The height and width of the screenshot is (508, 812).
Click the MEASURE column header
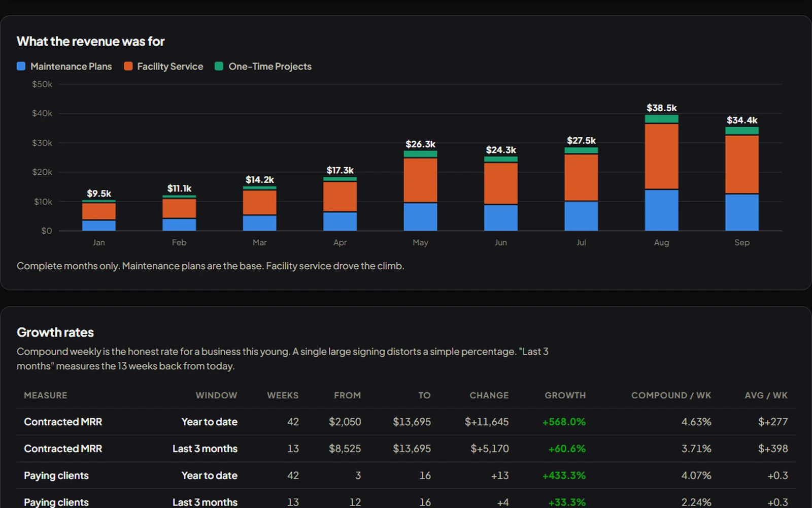pyautogui.click(x=46, y=395)
